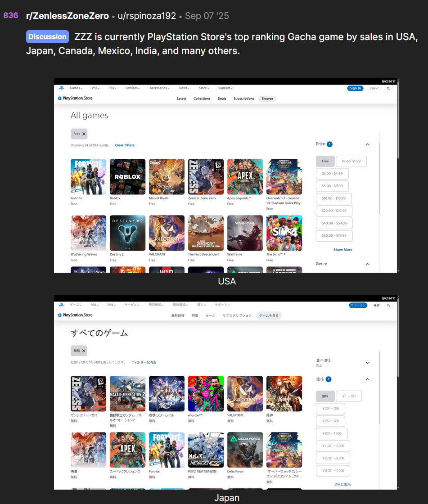Open eFootball thumbnail

pyautogui.click(x=206, y=393)
